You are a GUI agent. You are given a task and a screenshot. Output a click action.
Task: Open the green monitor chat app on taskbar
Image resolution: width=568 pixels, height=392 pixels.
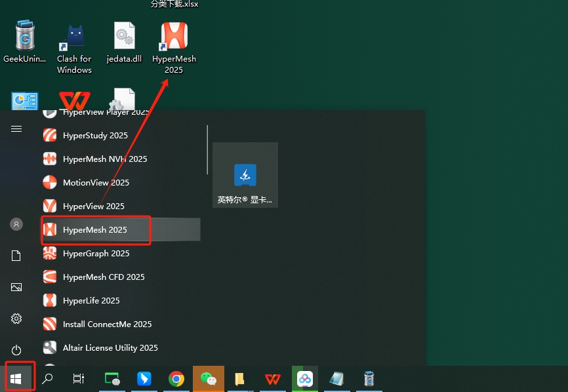pyautogui.click(x=112, y=379)
